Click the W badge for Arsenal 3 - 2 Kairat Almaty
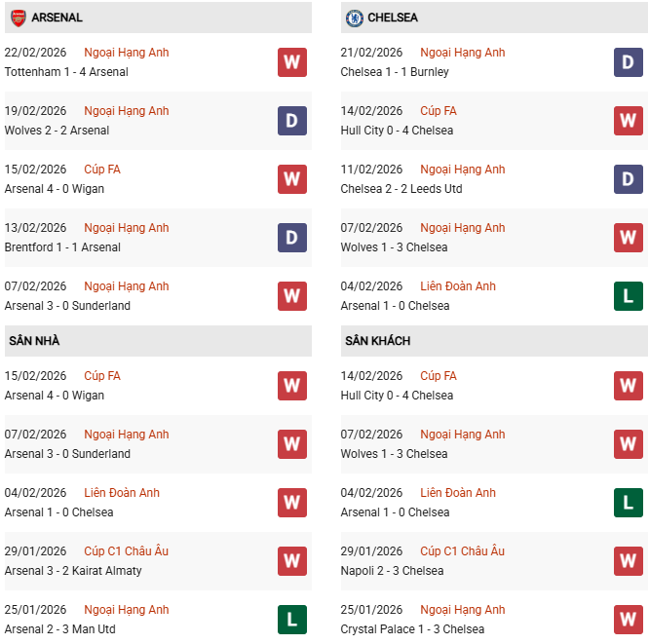Viewport: 649px width, 644px height. point(291,561)
